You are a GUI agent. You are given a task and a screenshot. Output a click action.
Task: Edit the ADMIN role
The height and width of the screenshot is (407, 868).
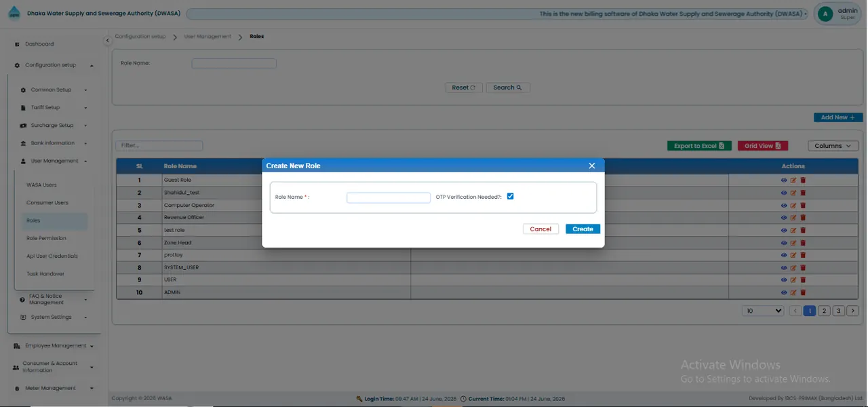(793, 292)
